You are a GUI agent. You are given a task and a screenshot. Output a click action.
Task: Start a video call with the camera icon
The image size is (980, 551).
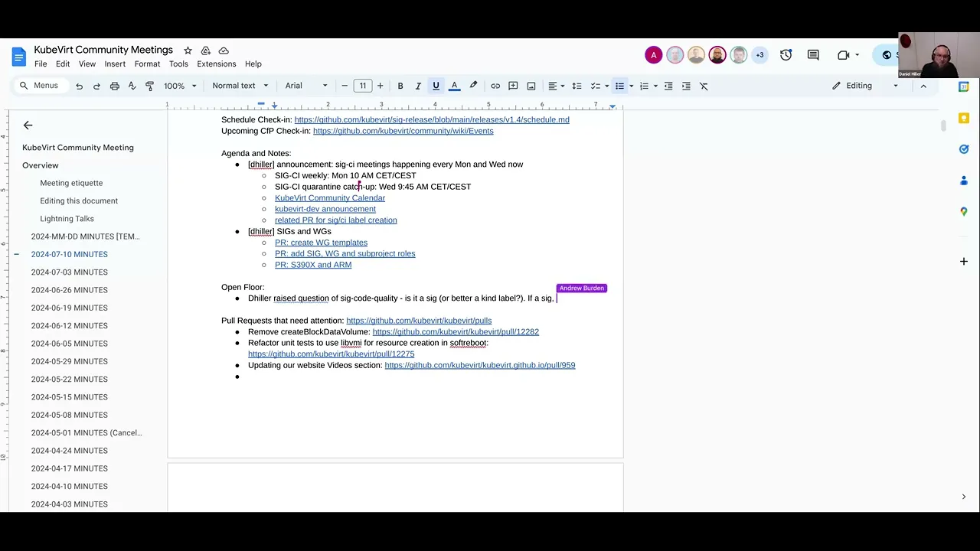844,55
